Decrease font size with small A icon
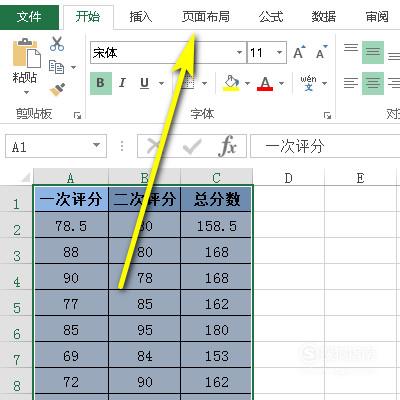The image size is (400, 400). pos(321,53)
